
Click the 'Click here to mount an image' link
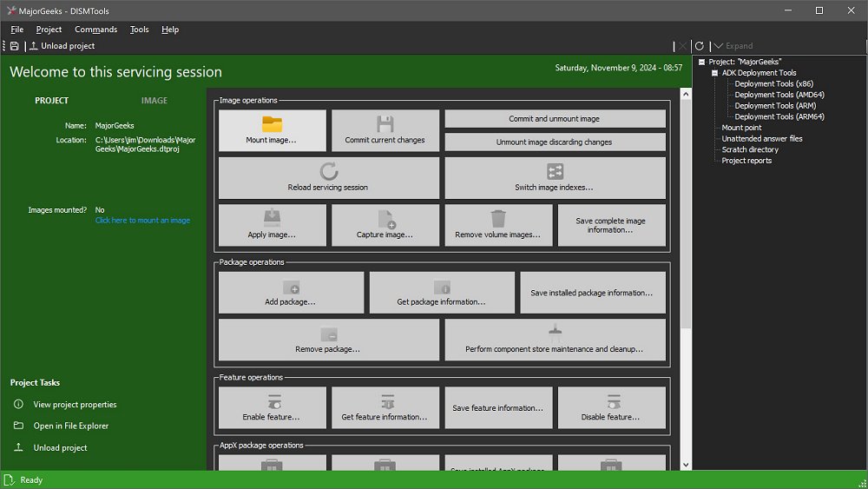click(142, 221)
